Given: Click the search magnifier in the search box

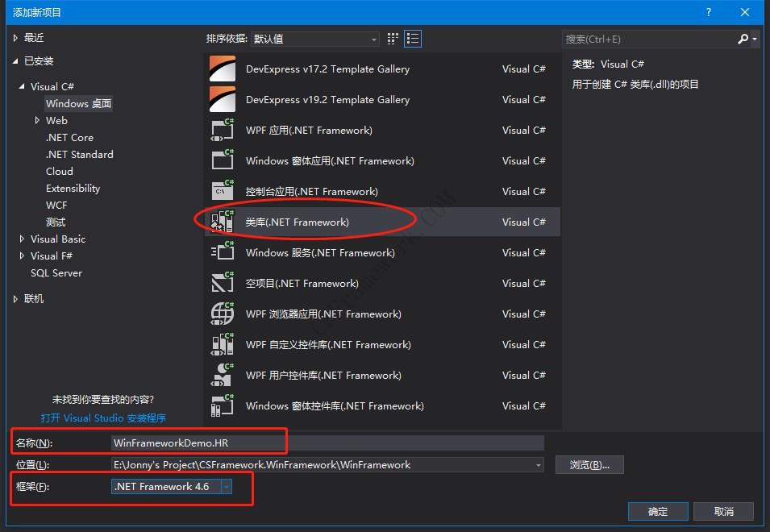Looking at the screenshot, I should [742, 39].
